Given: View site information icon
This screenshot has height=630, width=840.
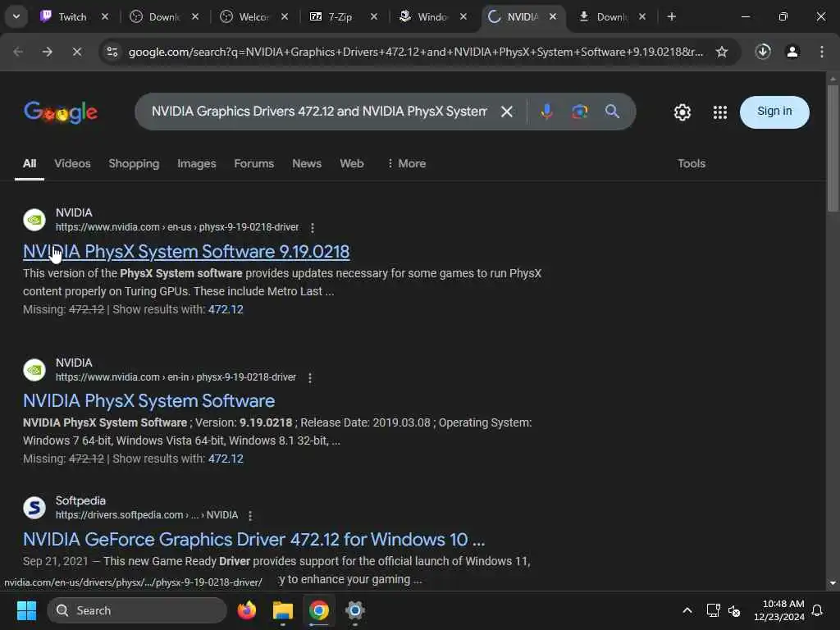Looking at the screenshot, I should click(x=112, y=52).
